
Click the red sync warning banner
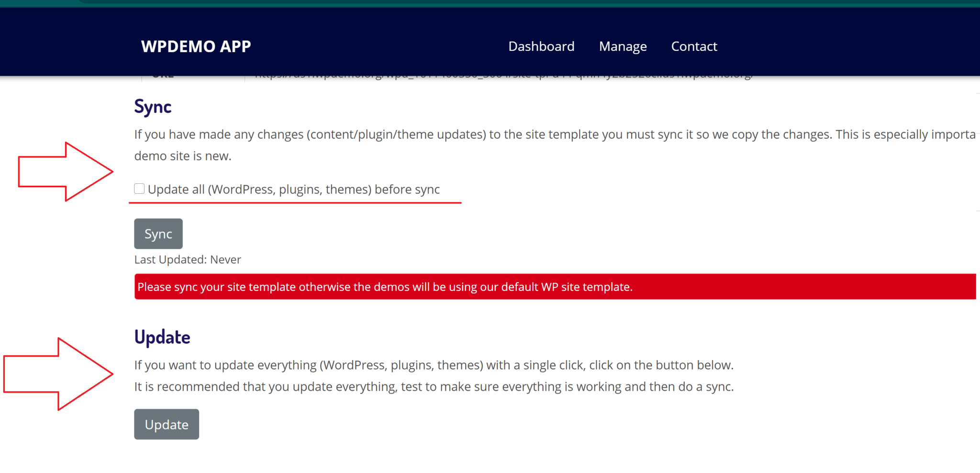(555, 287)
